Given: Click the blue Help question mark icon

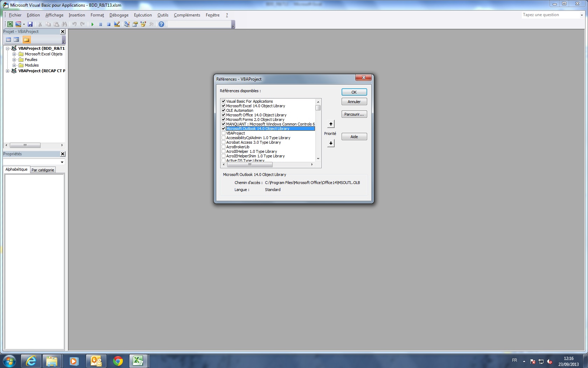Looking at the screenshot, I should (x=161, y=24).
